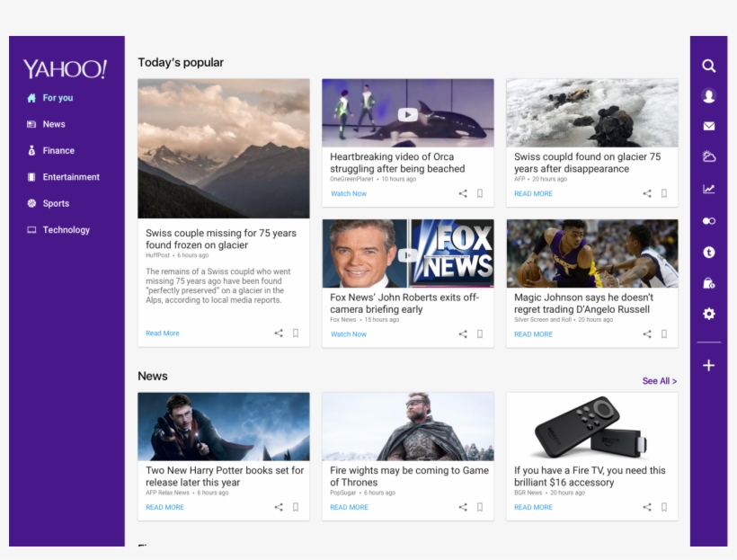This screenshot has width=737, height=560.
Task: Open the Harry Potter image thumbnail
Action: tap(224, 426)
